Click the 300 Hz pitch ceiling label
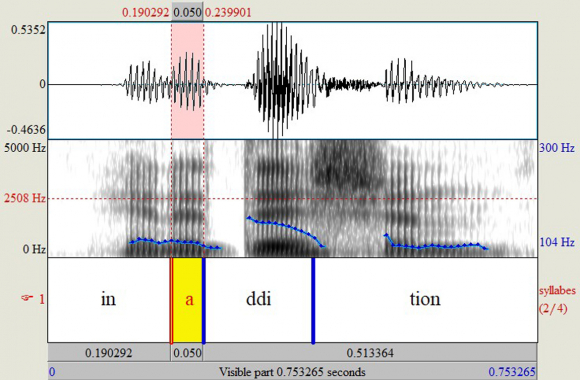 point(557,148)
